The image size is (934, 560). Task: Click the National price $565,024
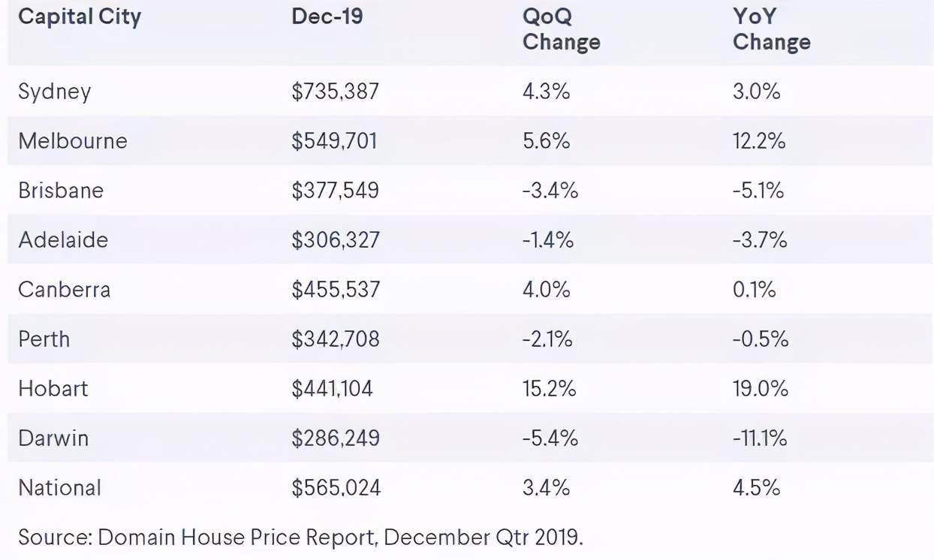(x=336, y=488)
